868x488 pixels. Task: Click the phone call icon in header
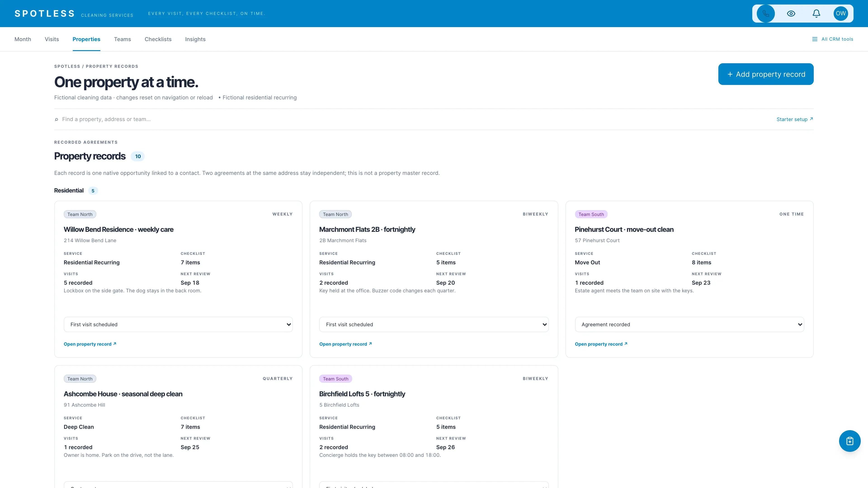[x=766, y=14]
